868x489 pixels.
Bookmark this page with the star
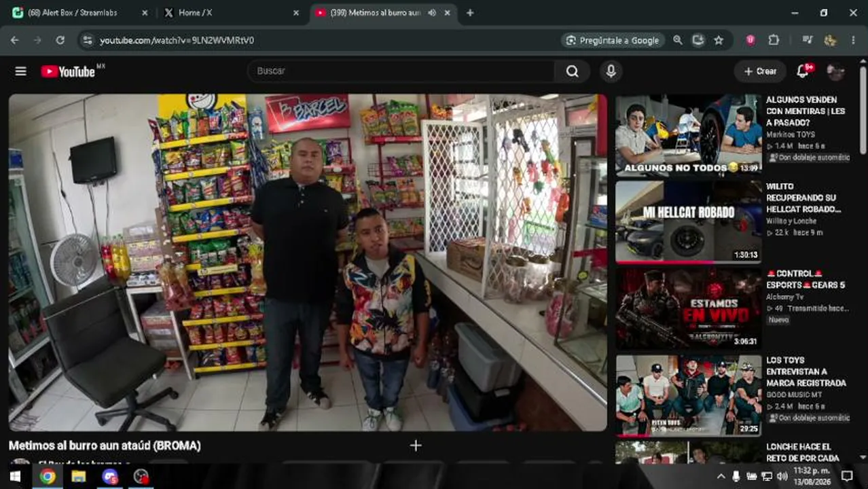tap(719, 40)
